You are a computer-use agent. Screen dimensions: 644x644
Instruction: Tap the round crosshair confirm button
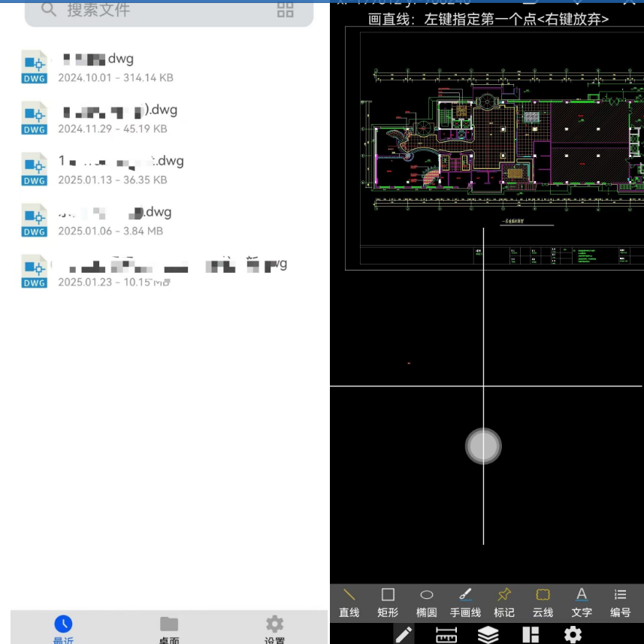[483, 446]
